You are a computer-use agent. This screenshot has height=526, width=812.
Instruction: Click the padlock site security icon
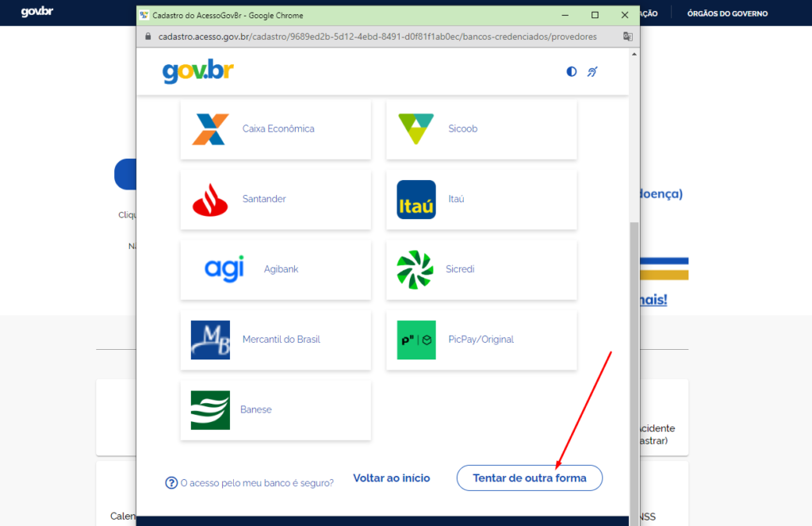(x=148, y=36)
